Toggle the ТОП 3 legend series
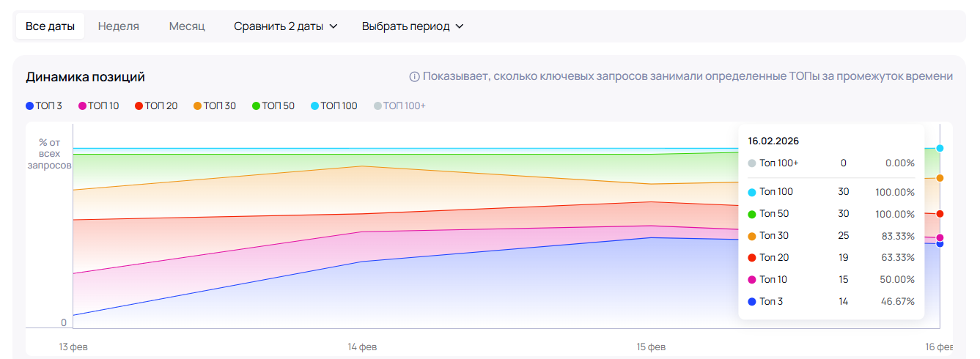Screen dimensions: 980x359 point(44,106)
